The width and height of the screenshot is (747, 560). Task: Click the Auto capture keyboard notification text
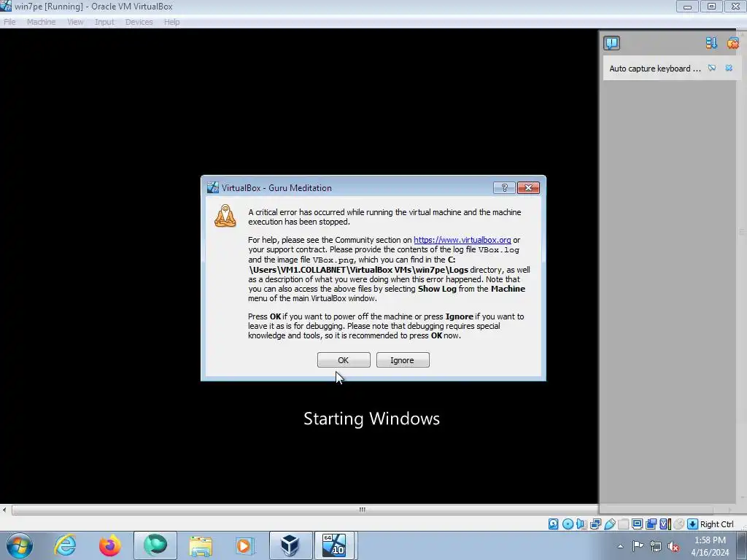tap(655, 69)
